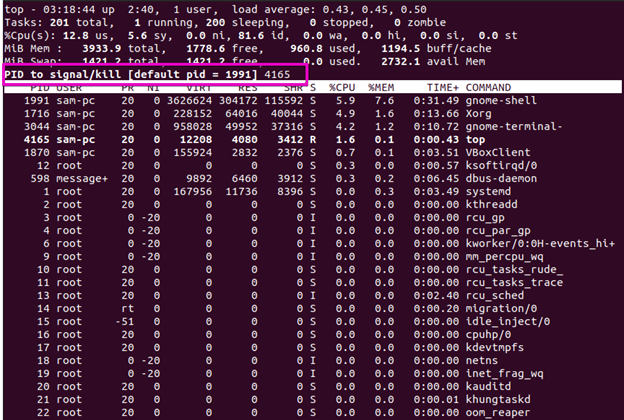624x420 pixels.
Task: Select the rcu_sched process
Action: coord(312,296)
